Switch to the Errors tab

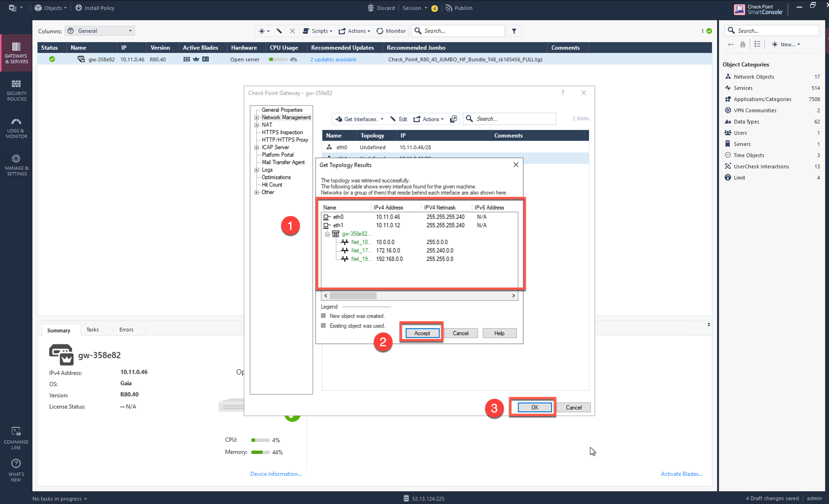[x=126, y=330]
